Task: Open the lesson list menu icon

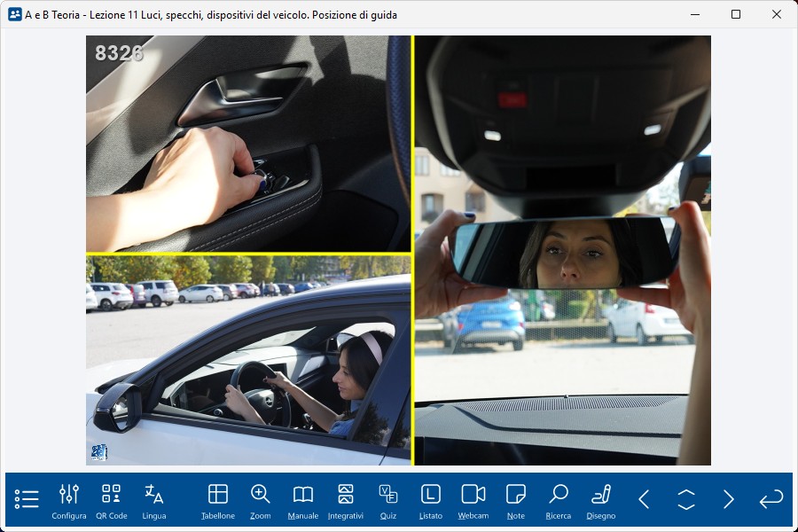Action: (x=27, y=499)
